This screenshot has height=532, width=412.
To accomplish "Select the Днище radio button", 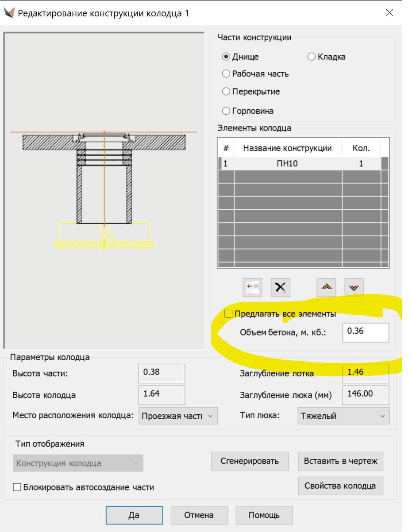I will click(x=227, y=57).
